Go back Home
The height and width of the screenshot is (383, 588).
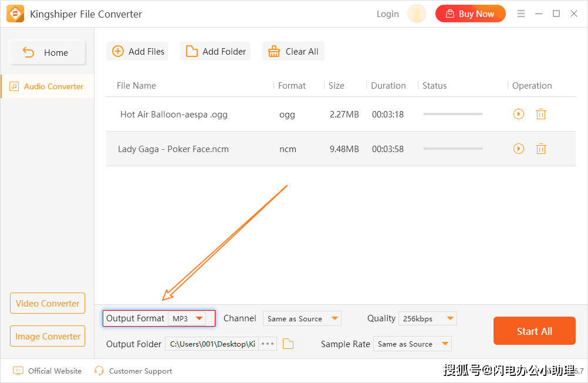click(x=48, y=52)
